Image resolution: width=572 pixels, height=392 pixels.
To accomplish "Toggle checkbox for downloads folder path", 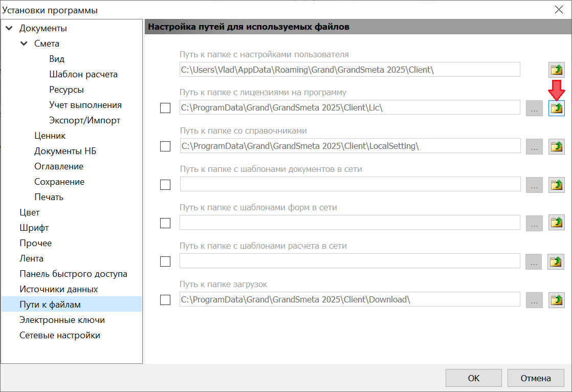I will click(x=165, y=300).
